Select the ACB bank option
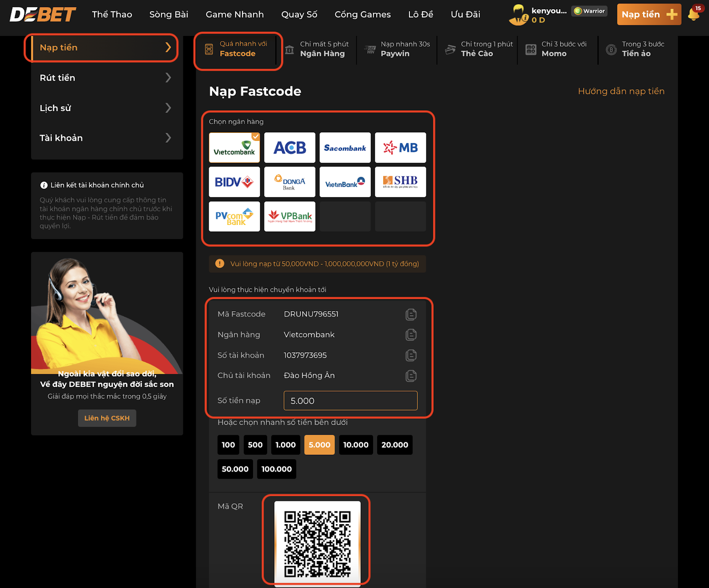The height and width of the screenshot is (588, 709). 289,147
